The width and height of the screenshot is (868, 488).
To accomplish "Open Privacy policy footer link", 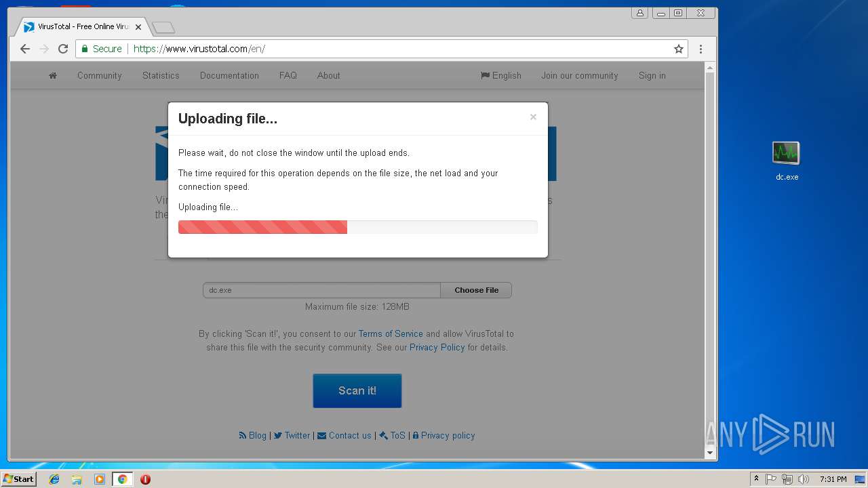I will (443, 435).
